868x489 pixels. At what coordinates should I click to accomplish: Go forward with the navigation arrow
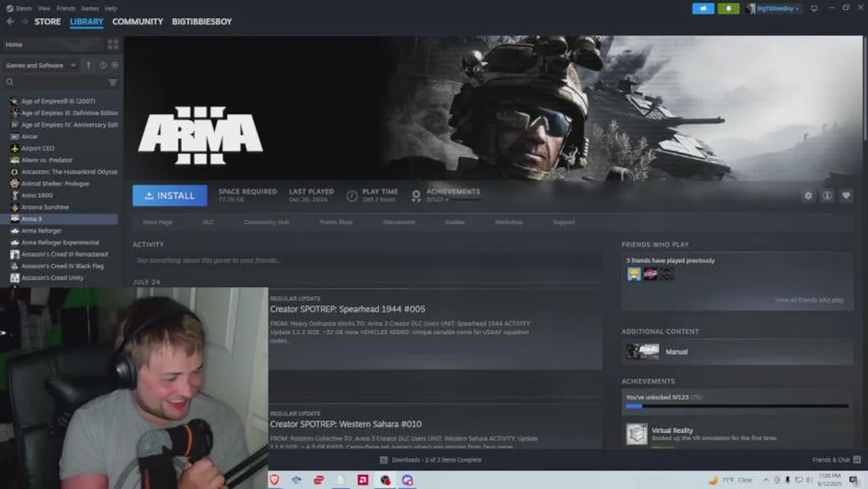coord(24,21)
